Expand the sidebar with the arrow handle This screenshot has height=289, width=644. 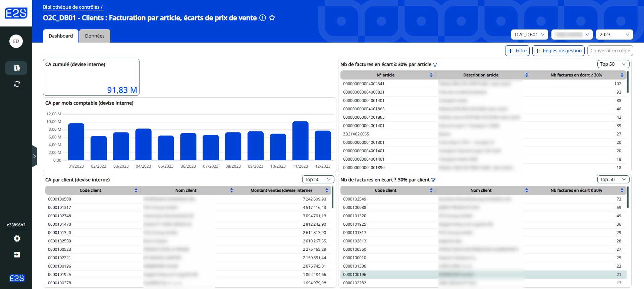pyautogui.click(x=35, y=156)
